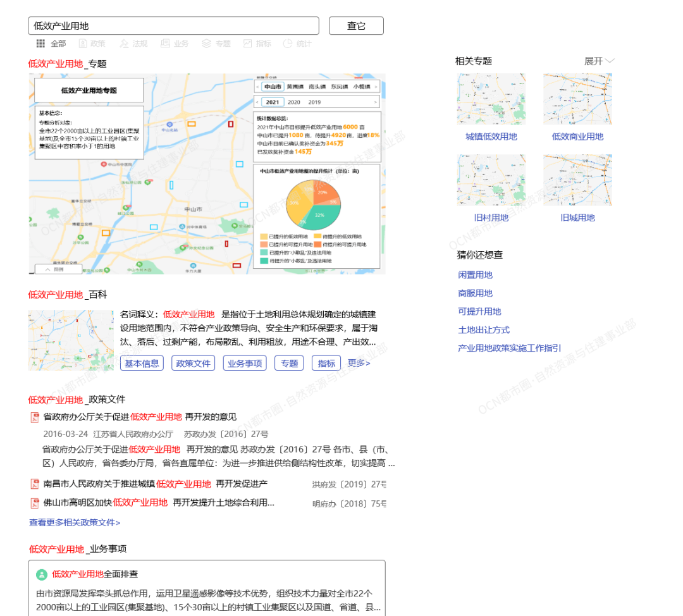Viewport: 683px width, 616px height.
Task: Click the left arrow of the year selector
Action: [257, 102]
